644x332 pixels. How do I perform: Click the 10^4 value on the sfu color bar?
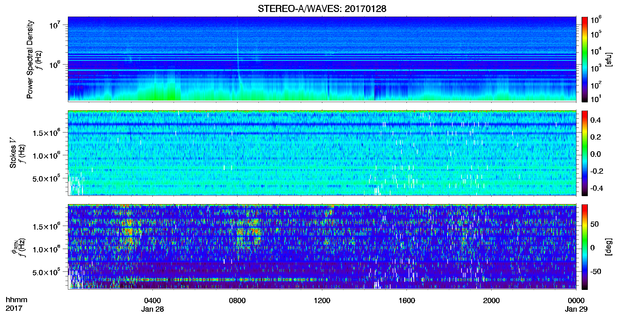coord(596,51)
